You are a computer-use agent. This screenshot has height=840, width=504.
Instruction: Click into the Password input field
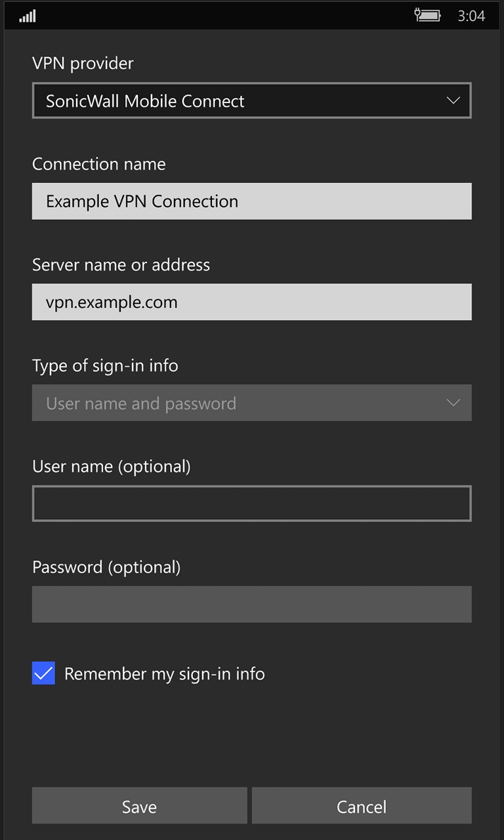coord(251,604)
